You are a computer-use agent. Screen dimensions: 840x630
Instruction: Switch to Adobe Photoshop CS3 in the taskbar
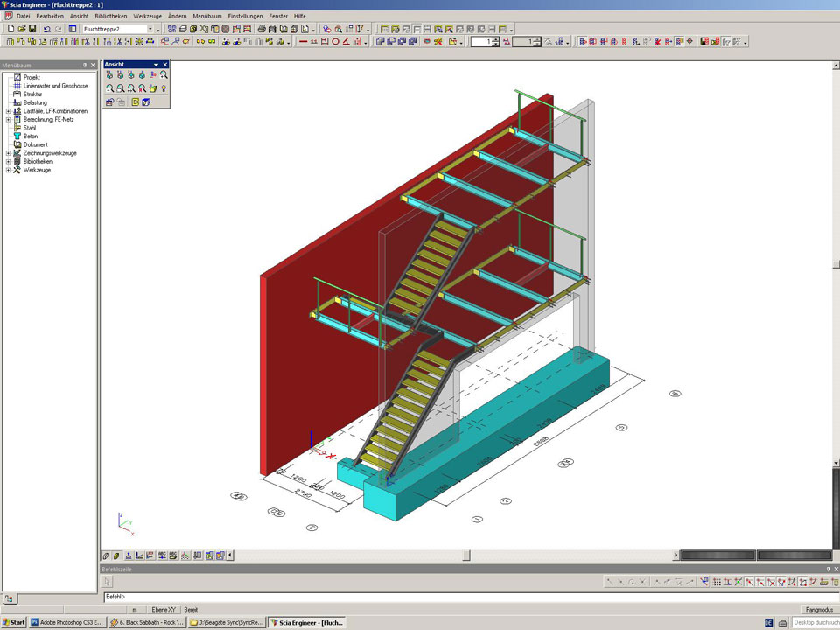click(x=68, y=623)
